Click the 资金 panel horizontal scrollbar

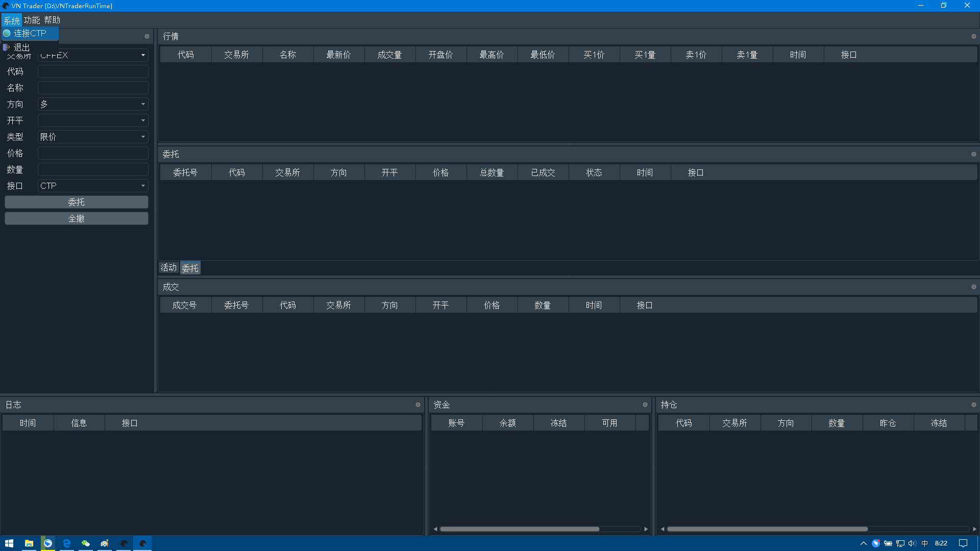tap(519, 529)
